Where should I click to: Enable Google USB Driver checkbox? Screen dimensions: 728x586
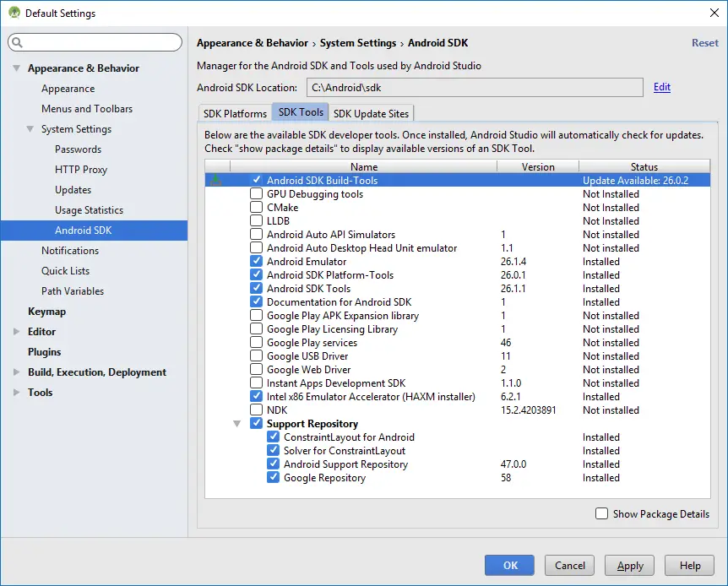pyautogui.click(x=256, y=355)
